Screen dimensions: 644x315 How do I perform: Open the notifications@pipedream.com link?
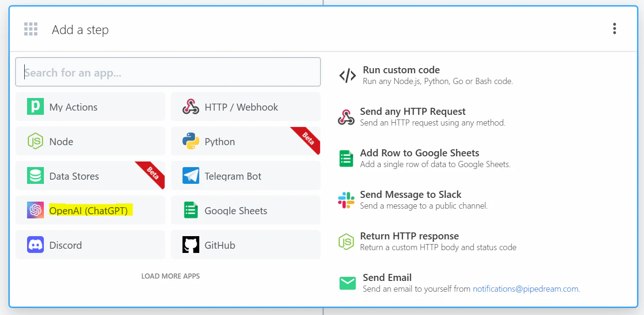pos(525,289)
